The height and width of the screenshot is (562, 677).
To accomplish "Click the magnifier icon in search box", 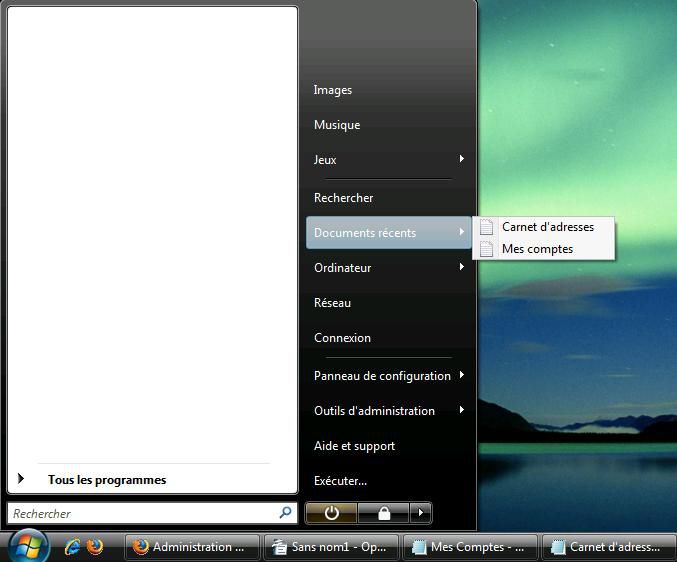I will coord(286,513).
